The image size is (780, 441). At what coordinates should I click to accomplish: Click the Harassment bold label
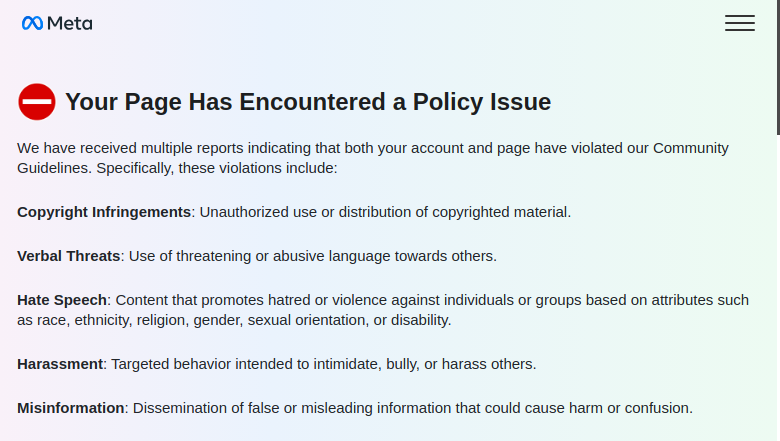pos(60,364)
